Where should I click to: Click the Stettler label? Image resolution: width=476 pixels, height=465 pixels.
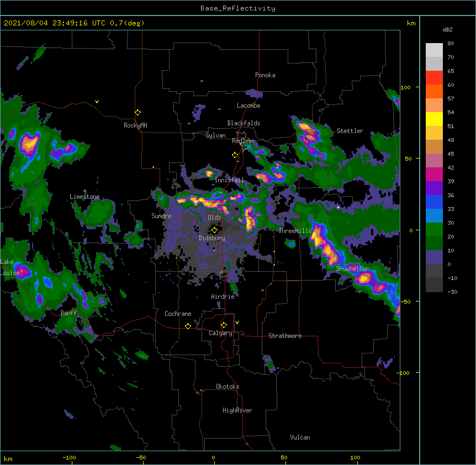[350, 131]
